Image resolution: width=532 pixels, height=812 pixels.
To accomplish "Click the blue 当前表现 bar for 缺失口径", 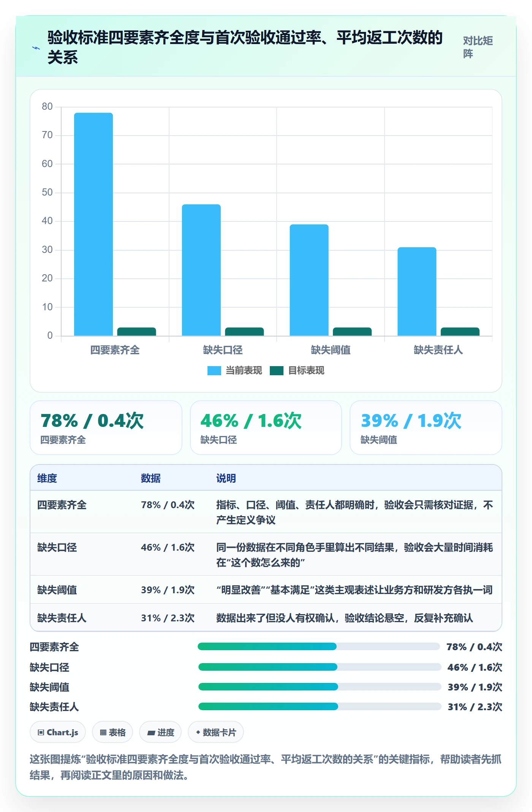I will click(201, 270).
